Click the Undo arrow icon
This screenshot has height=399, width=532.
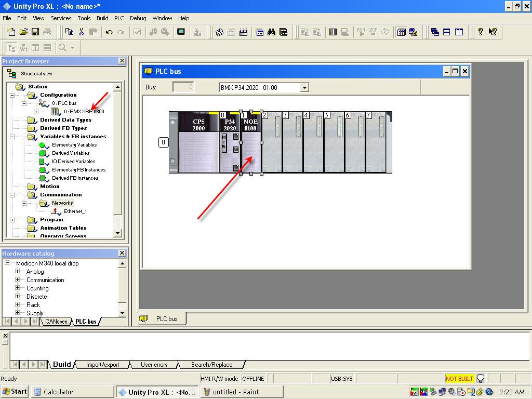(109, 32)
